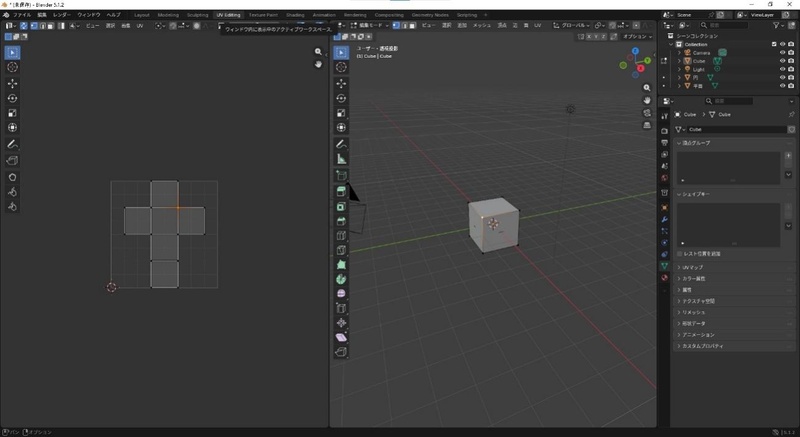Expand the Light item in outliner
The width and height of the screenshot is (800, 437).
point(679,69)
